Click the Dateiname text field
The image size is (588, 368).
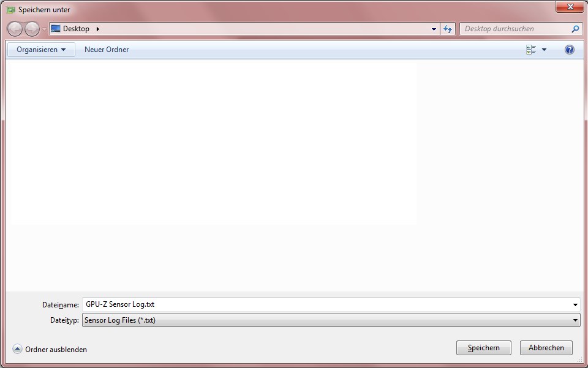326,305
